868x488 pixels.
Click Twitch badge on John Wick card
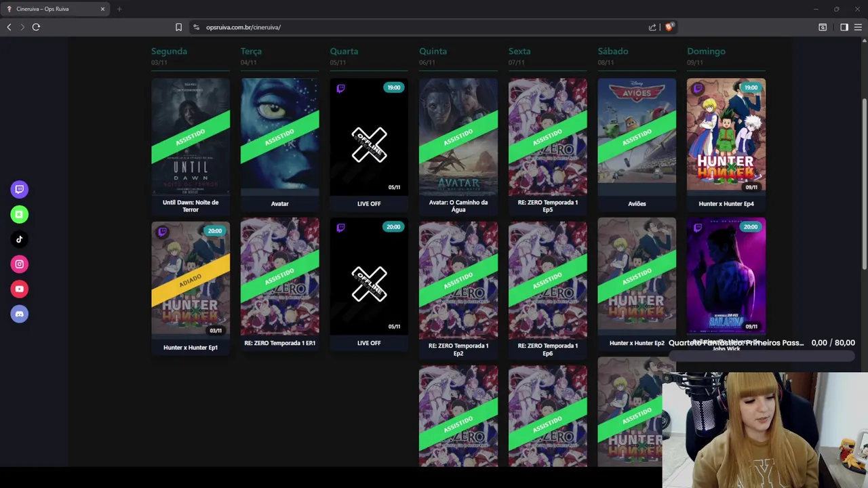(698, 228)
